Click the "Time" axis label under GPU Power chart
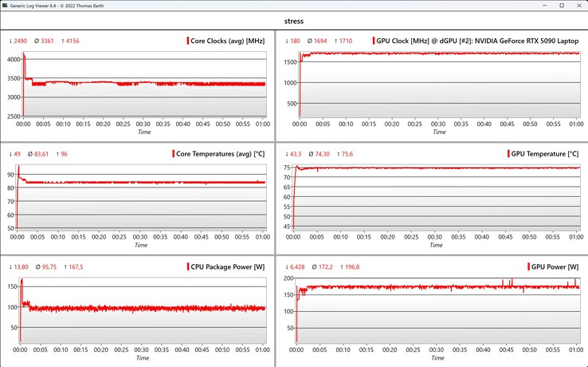The width and height of the screenshot is (588, 367). pos(437,358)
